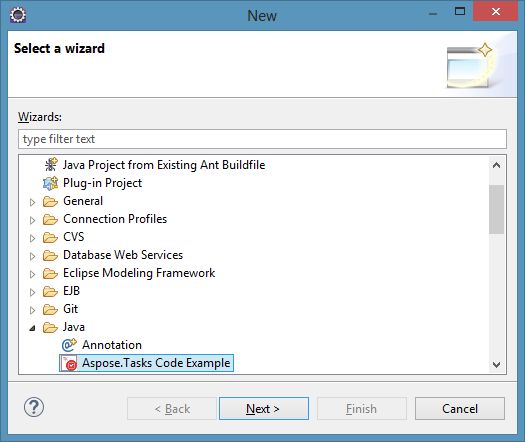Maximize the New dialog window
This screenshot has height=442, width=525.
click(460, 12)
